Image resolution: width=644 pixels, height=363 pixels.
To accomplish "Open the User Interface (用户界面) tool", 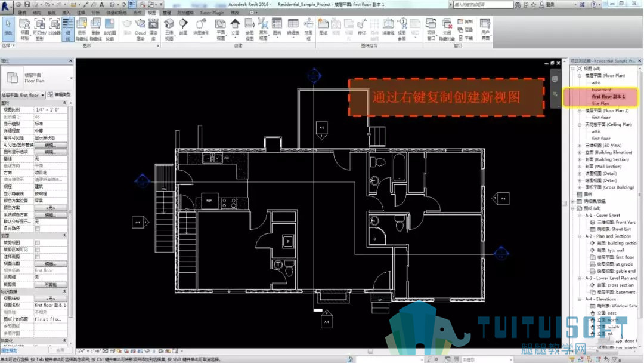I will pos(485,29).
